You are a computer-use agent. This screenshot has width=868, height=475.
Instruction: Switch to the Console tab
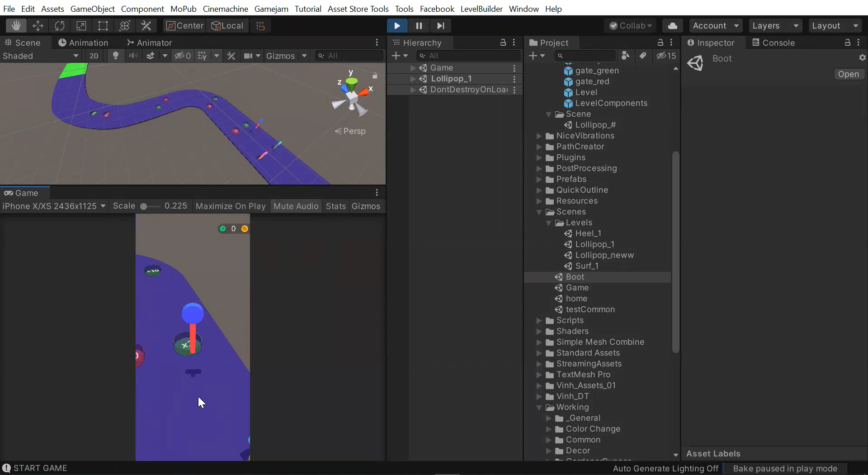pos(773,43)
